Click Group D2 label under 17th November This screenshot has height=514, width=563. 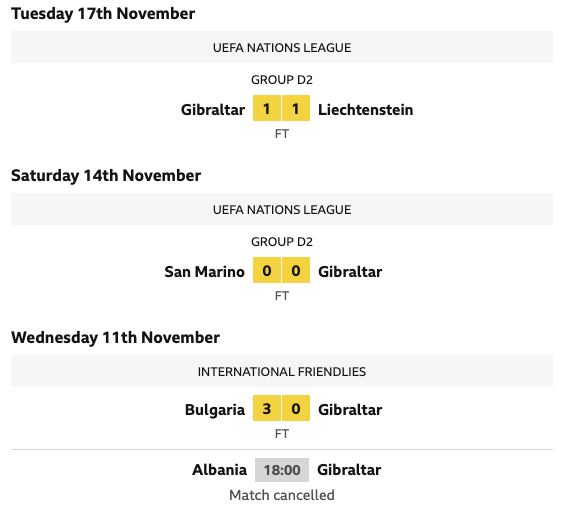point(282,80)
